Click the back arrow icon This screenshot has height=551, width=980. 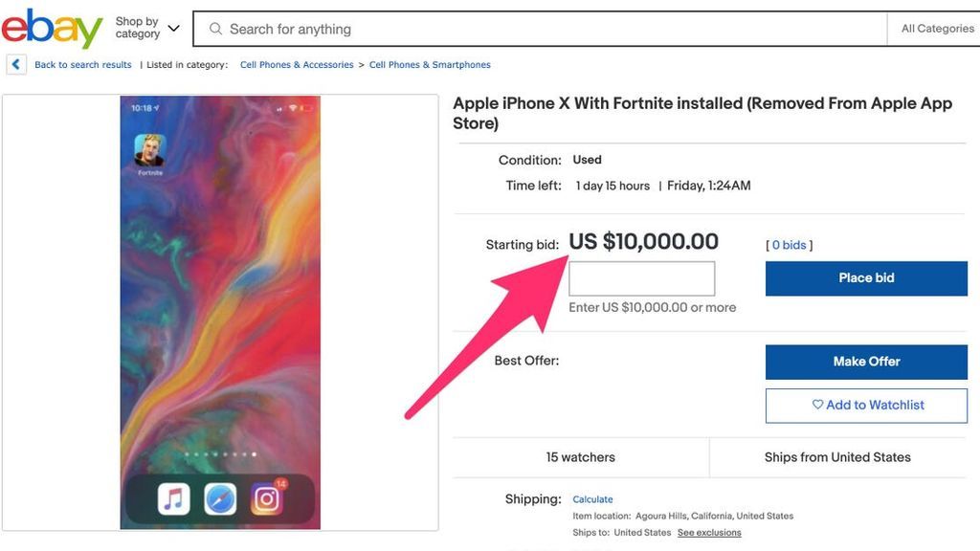coord(16,65)
